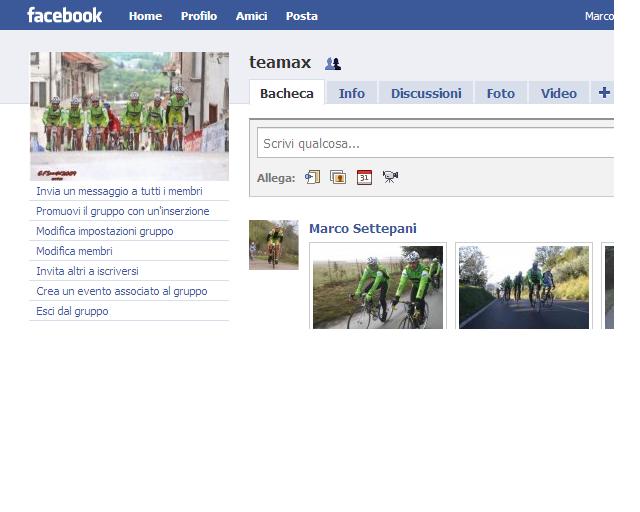Open the plus tab to add more

[603, 93]
